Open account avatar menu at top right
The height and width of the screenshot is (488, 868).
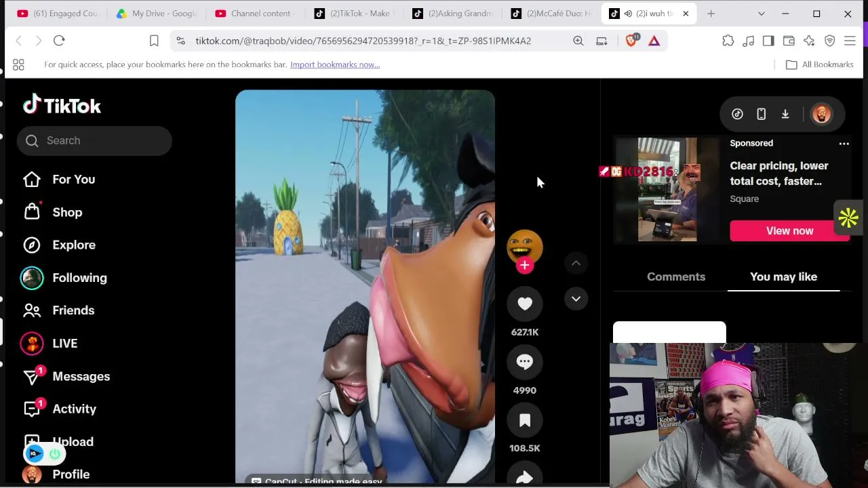(x=821, y=114)
